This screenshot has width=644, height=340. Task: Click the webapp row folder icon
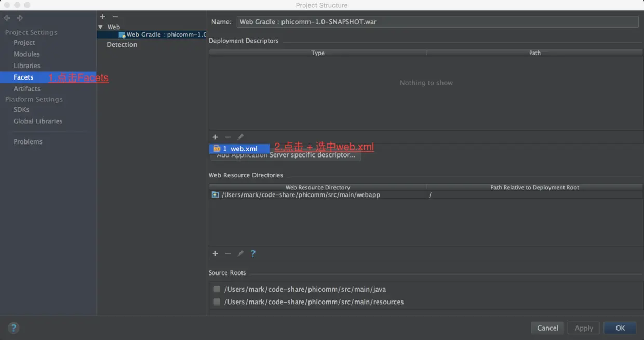click(x=215, y=195)
